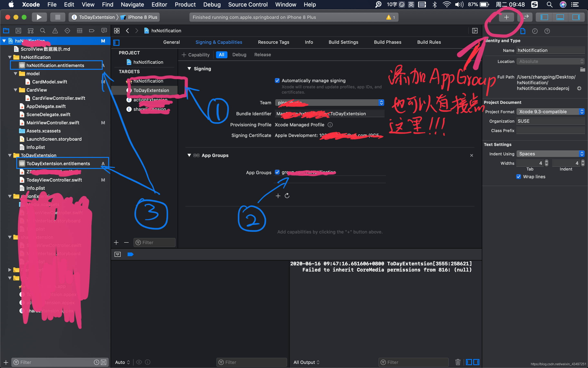
Task: Toggle Automatically manage signing checkbox
Action: point(277,81)
